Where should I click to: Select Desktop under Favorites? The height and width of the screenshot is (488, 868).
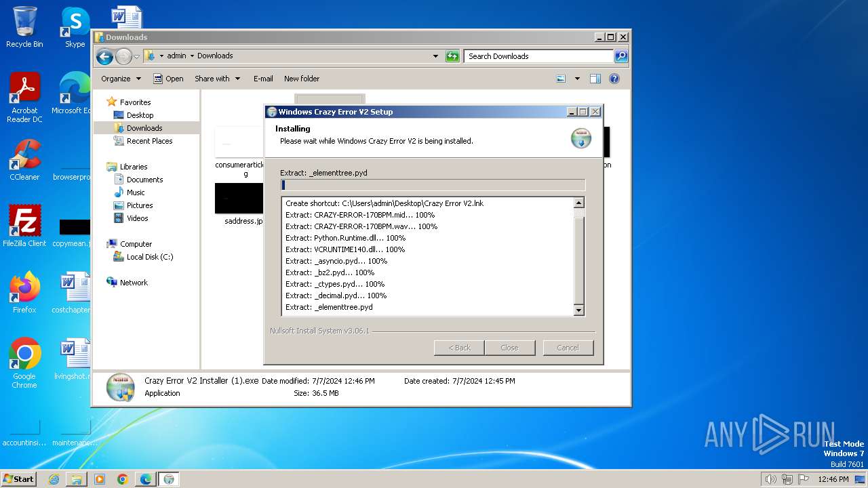click(140, 115)
